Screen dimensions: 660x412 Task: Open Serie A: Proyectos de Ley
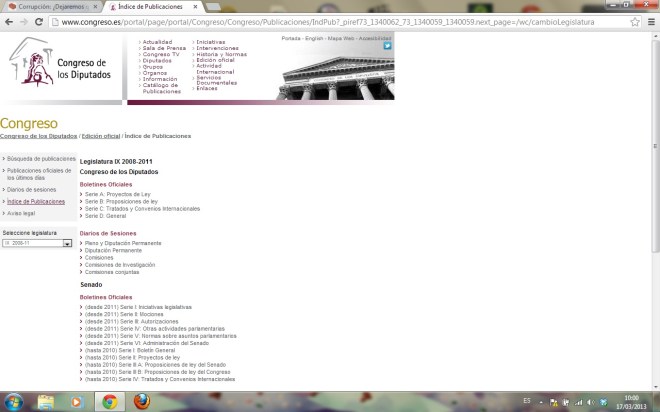[x=117, y=193]
